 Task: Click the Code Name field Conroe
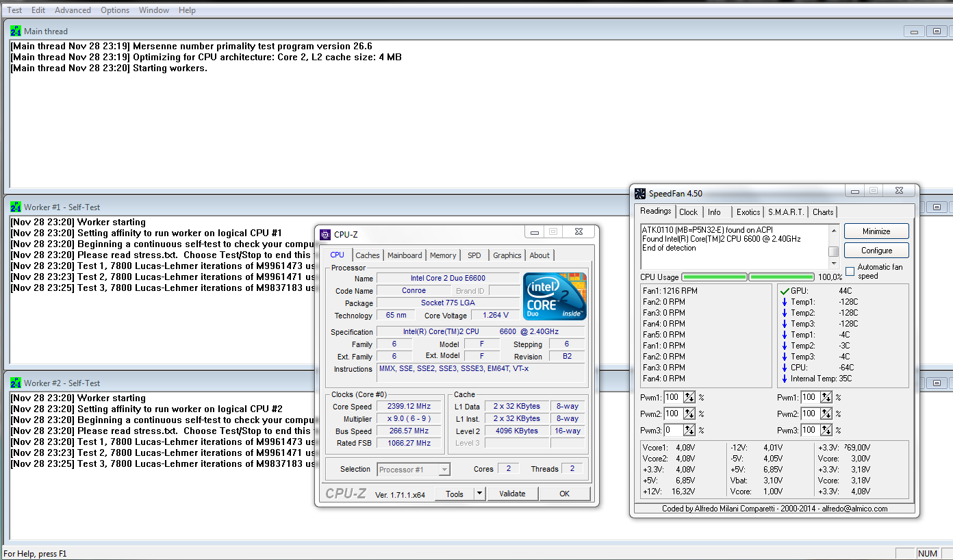414,291
